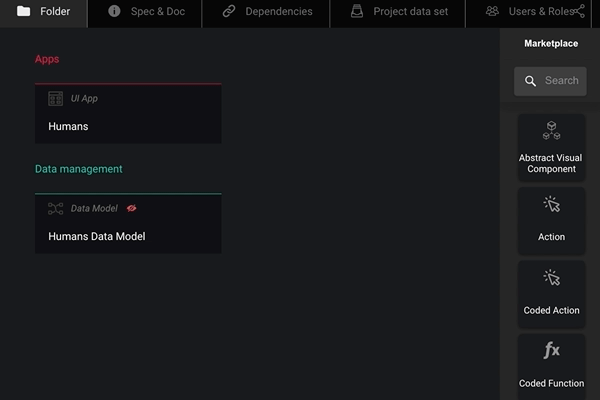Click the magnifying glass search icon
600x400 pixels.
(x=529, y=81)
